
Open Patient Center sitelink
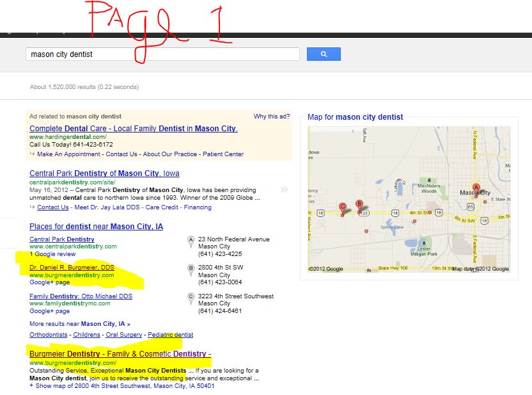pyautogui.click(x=223, y=154)
